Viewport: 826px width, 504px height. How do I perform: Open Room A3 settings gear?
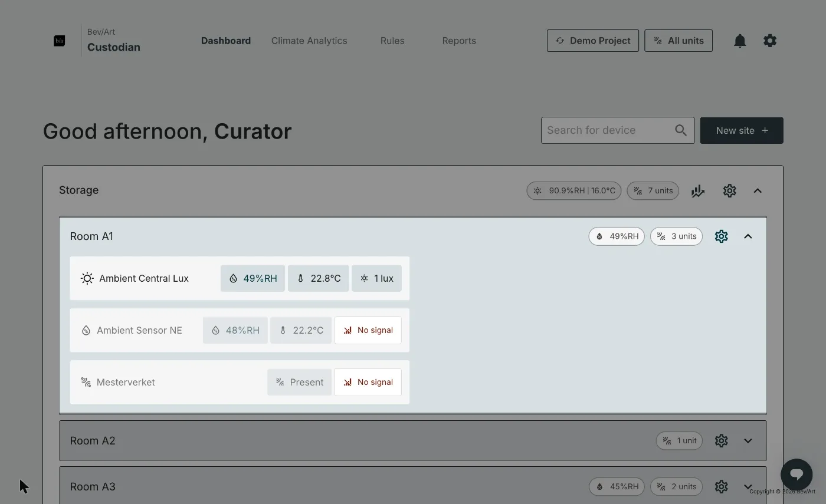click(721, 486)
